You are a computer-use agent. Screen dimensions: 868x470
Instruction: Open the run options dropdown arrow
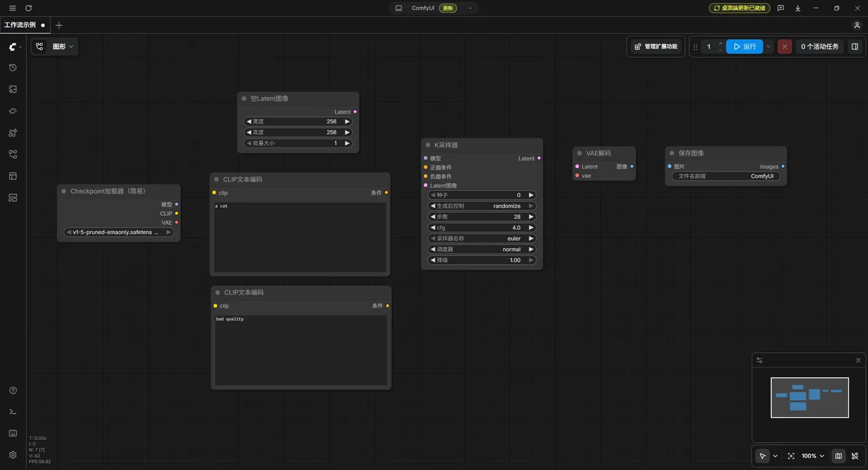point(769,47)
